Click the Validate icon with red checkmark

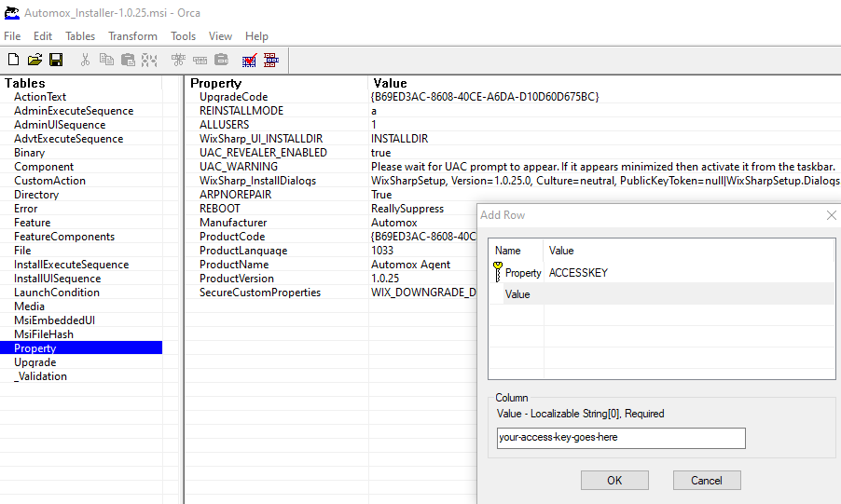click(249, 60)
